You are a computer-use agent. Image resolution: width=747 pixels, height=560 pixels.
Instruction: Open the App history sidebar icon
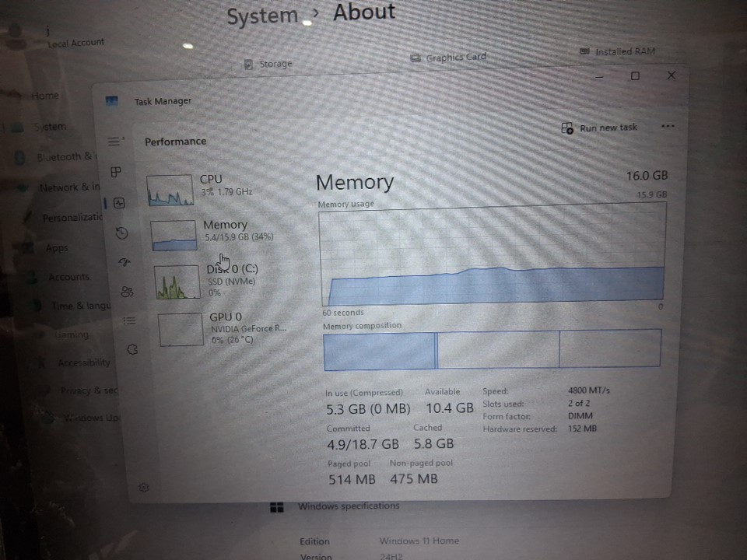121,233
